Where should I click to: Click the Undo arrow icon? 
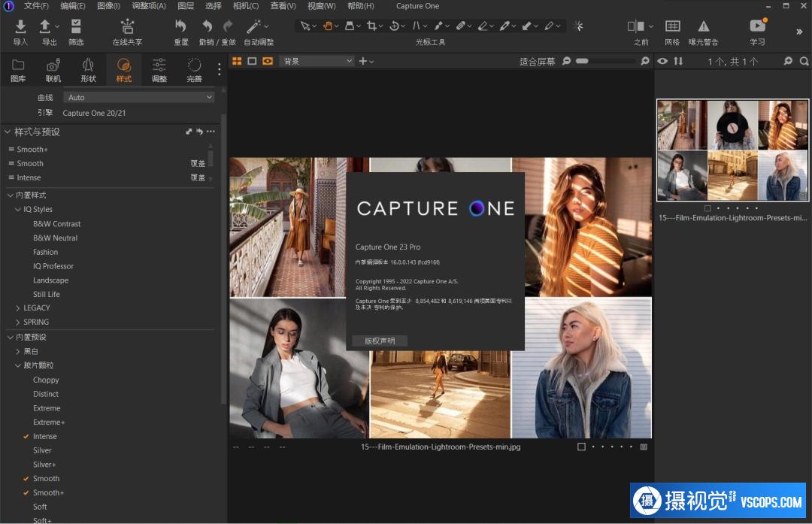click(x=208, y=26)
